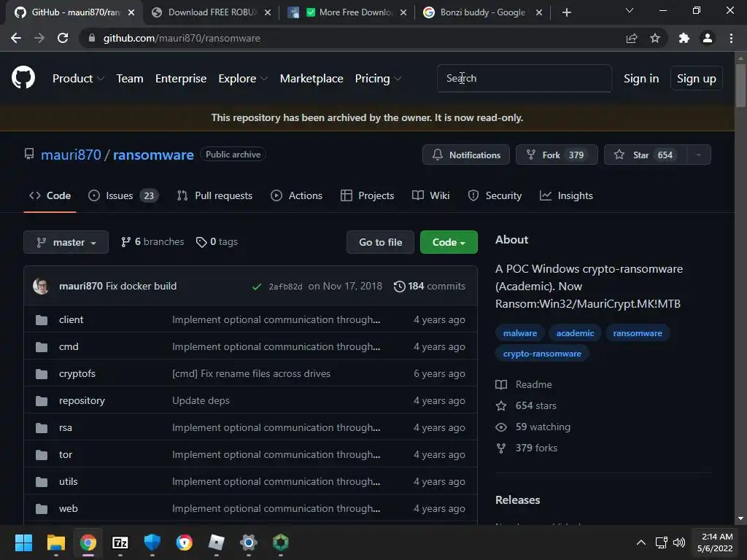The image size is (747, 560).
Task: Click the client folder icon
Action: pos(42,320)
